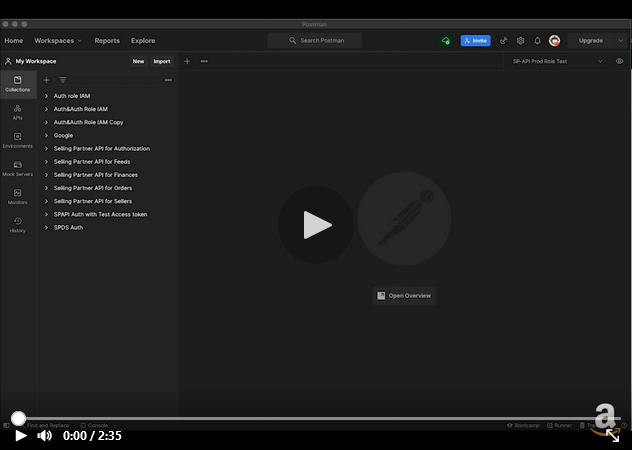Click the notifications bell icon
This screenshot has width=632, height=450.
537,41
